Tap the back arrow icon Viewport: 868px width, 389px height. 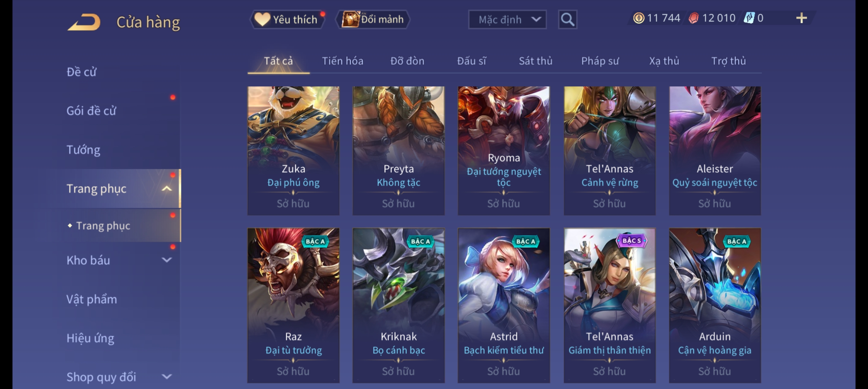tap(84, 22)
